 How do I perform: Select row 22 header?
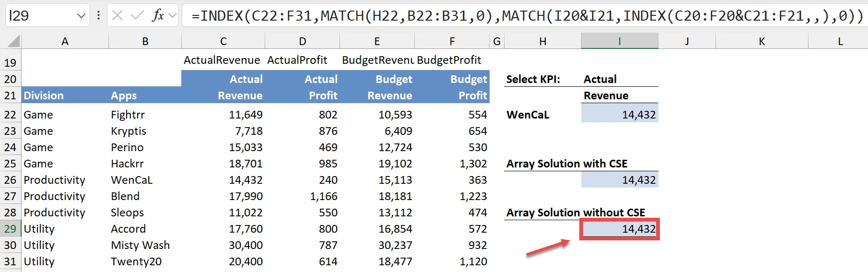[10, 115]
